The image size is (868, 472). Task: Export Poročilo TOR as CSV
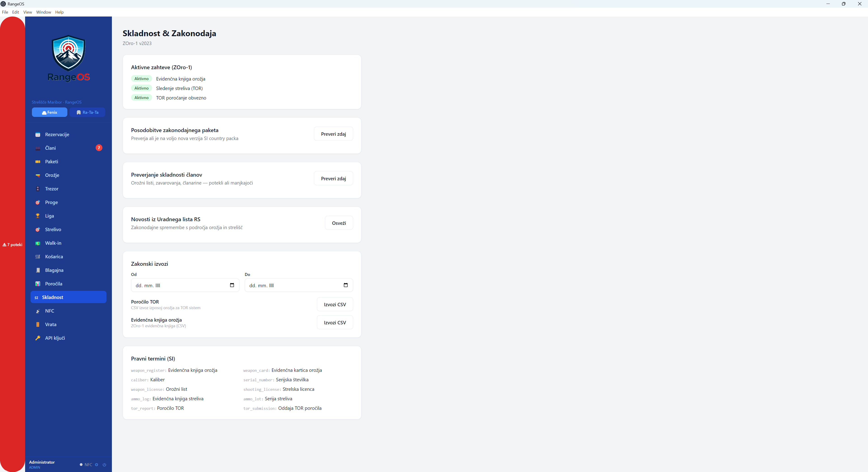coord(335,304)
